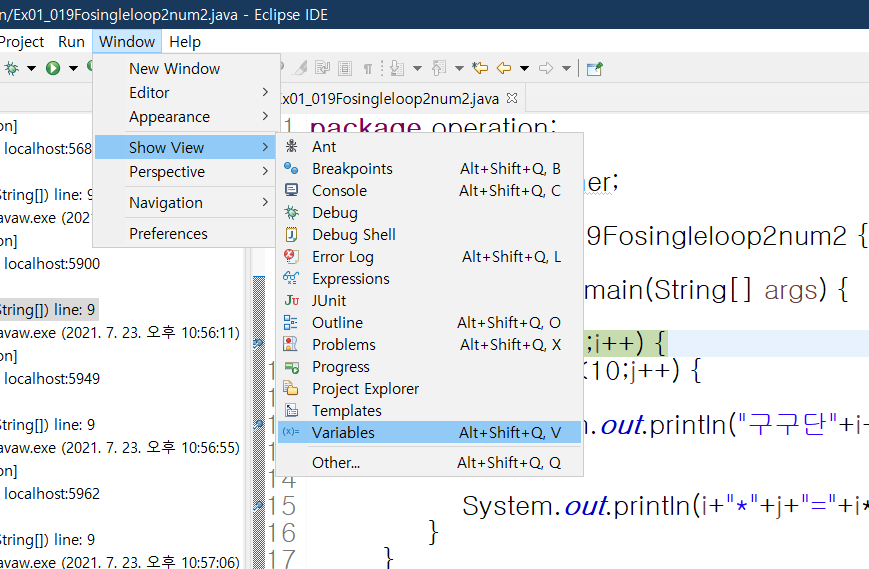This screenshot has width=869, height=569.
Task: Select localhost:5962 in debug list
Action: (x=52, y=494)
